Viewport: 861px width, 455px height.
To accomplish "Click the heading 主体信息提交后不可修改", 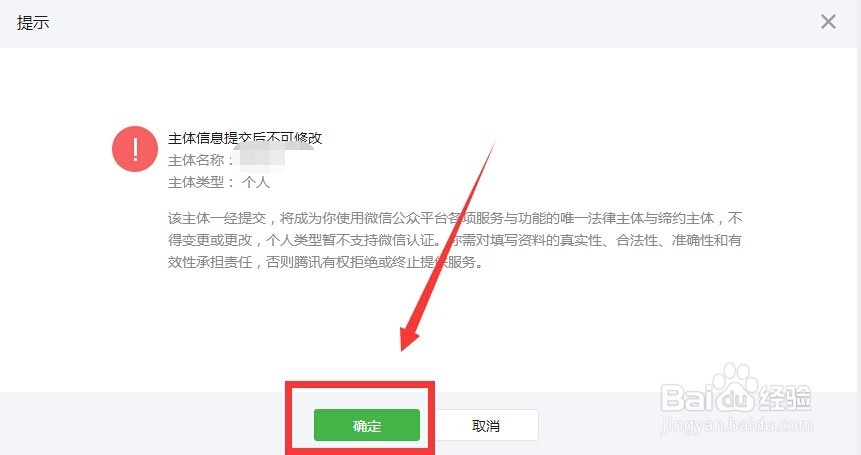I will click(x=245, y=138).
